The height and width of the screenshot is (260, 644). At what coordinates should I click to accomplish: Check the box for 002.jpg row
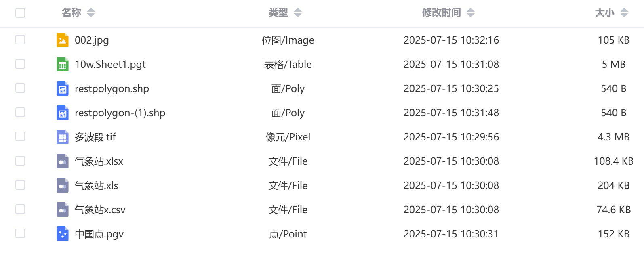pyautogui.click(x=20, y=40)
